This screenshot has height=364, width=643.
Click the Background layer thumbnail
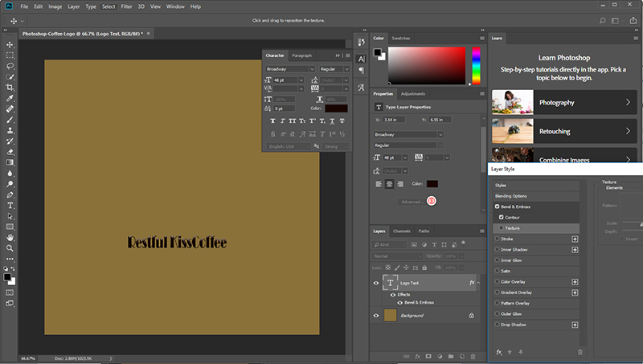pyautogui.click(x=390, y=316)
